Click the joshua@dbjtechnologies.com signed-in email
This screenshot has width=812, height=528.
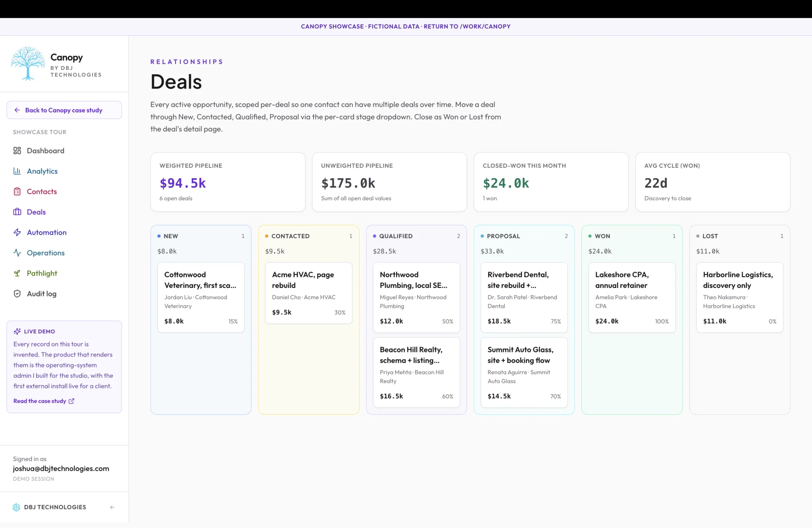click(61, 468)
